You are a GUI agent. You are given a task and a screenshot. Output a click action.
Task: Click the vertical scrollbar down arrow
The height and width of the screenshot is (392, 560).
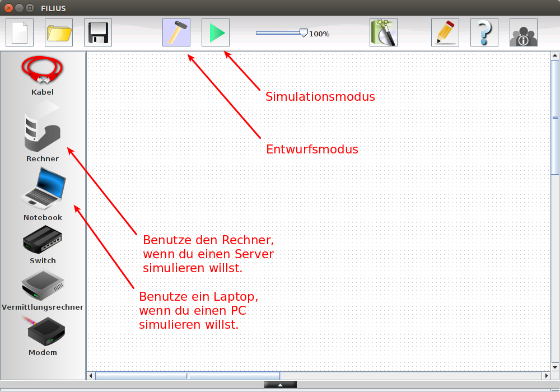coord(555,367)
